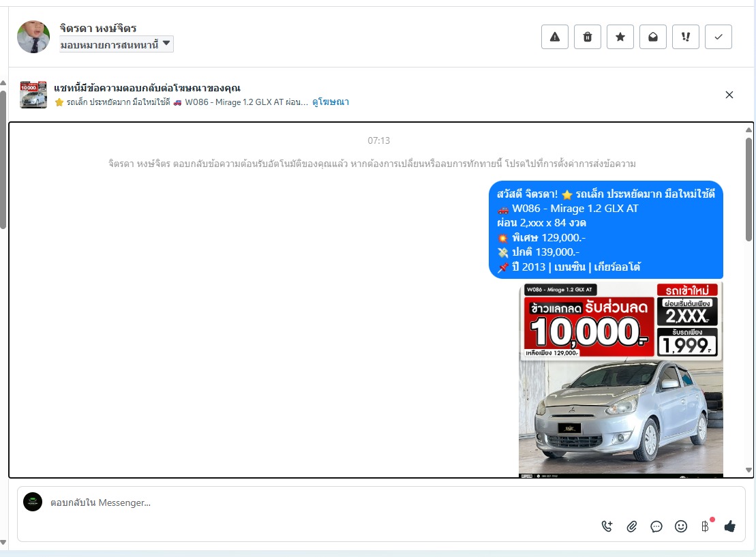Click outer left scrollbar down arrow
Screen dimensions: 756x557
tap(3, 542)
